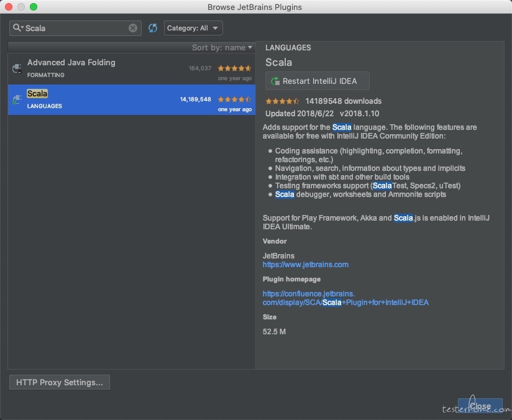The width and height of the screenshot is (512, 420).
Task: Click the 52.5 M size value
Action: coord(274,332)
